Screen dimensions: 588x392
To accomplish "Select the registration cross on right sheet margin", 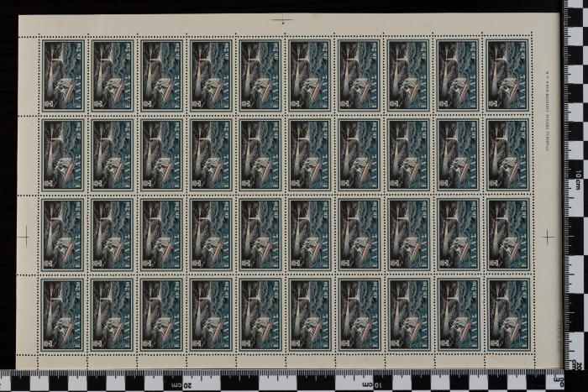I will (x=548, y=238).
